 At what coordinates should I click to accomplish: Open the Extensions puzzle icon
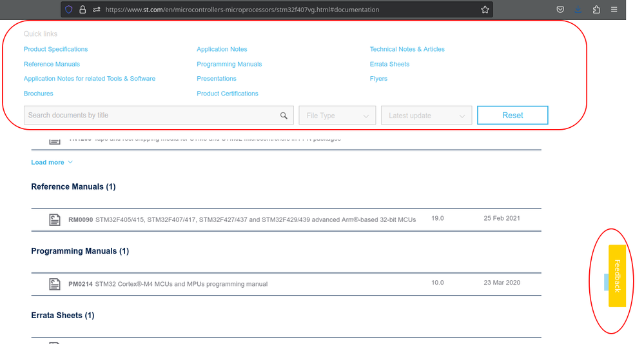tap(596, 10)
